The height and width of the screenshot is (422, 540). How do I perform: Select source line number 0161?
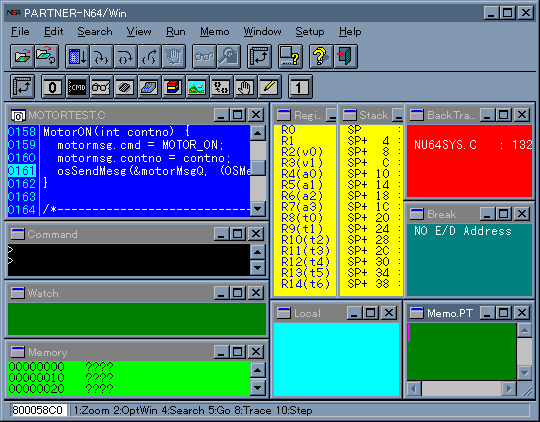(22, 171)
